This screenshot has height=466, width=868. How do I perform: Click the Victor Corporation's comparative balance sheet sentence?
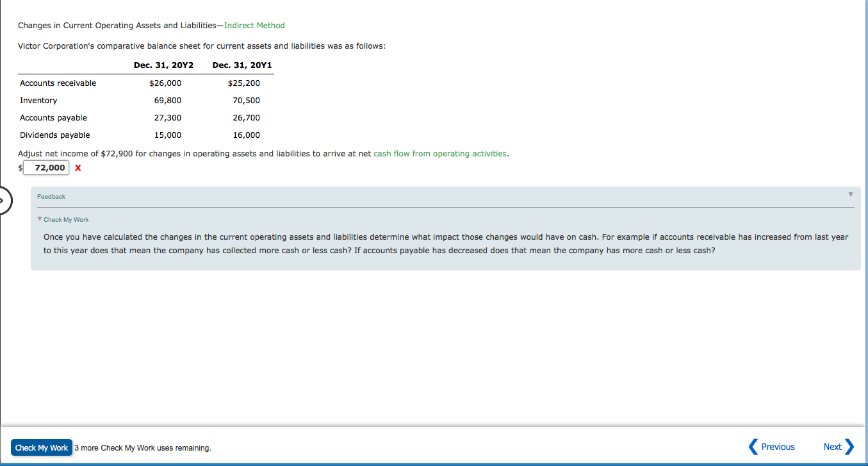coord(202,47)
